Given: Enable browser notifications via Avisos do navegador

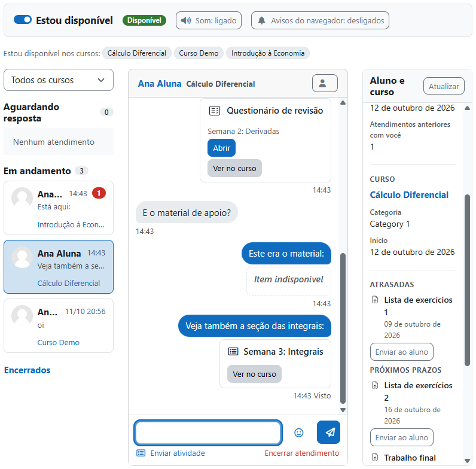Looking at the screenshot, I should click(x=320, y=20).
